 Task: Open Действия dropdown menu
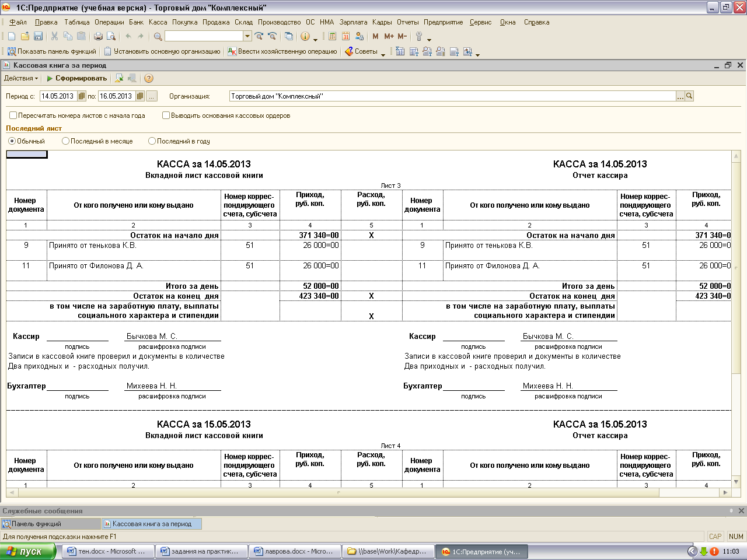pyautogui.click(x=21, y=78)
